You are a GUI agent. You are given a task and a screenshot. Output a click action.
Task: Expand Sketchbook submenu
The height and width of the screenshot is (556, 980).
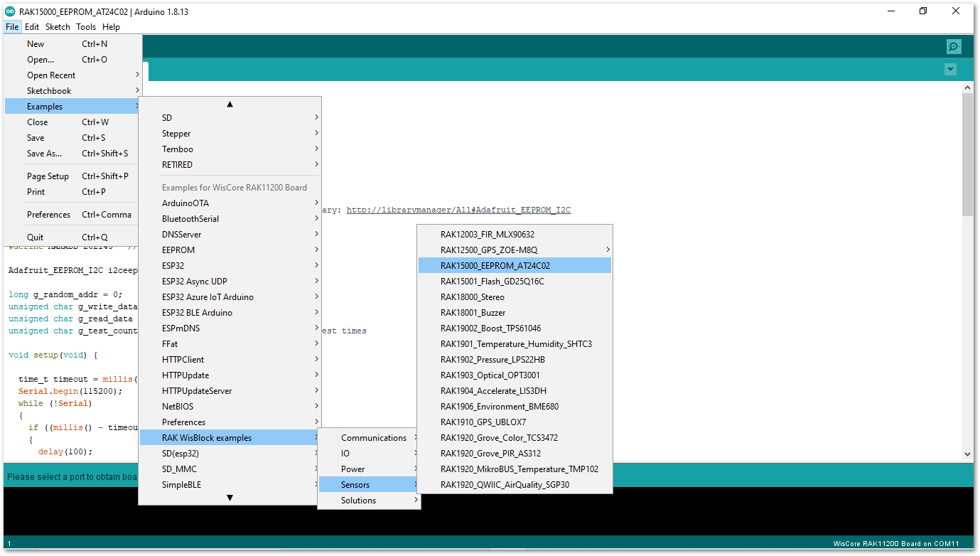(72, 91)
